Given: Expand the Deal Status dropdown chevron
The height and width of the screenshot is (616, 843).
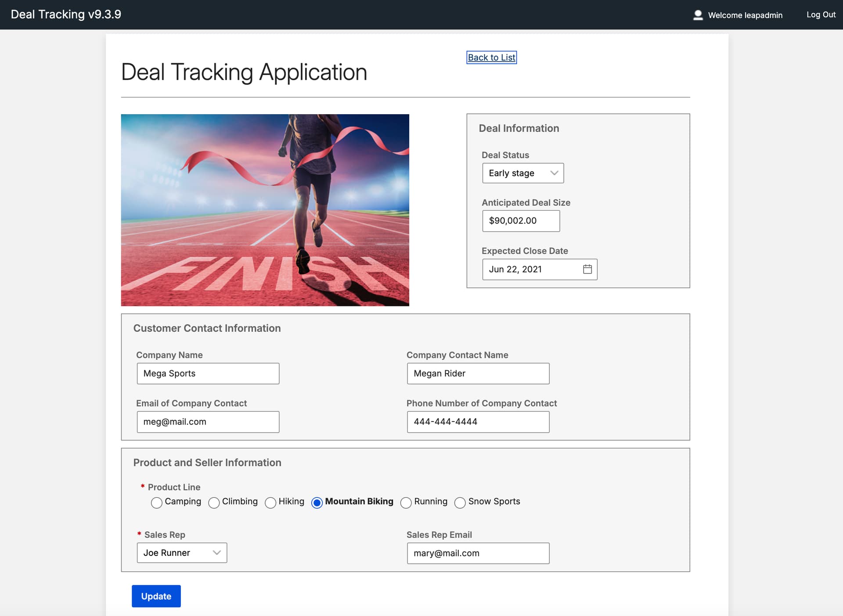Looking at the screenshot, I should click(554, 173).
